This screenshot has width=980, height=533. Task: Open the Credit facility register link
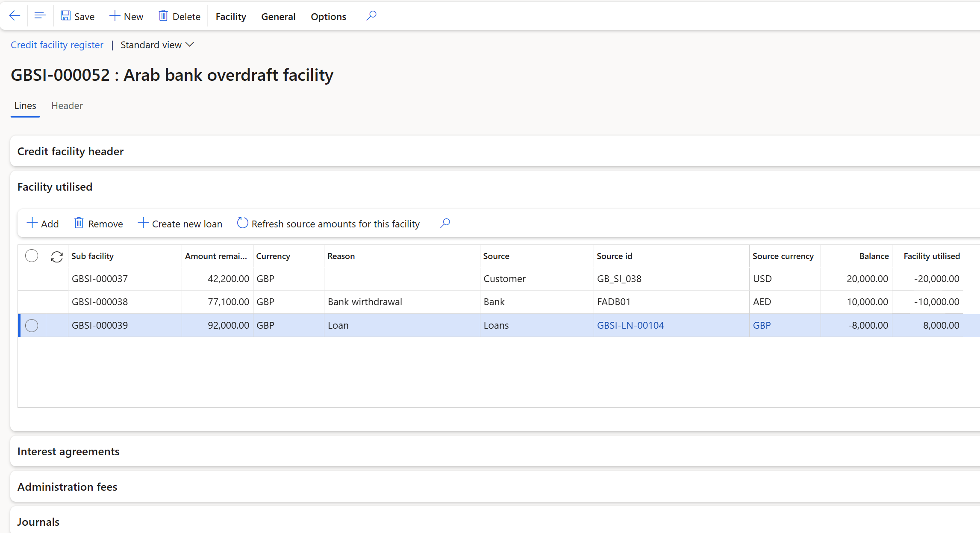pos(57,45)
